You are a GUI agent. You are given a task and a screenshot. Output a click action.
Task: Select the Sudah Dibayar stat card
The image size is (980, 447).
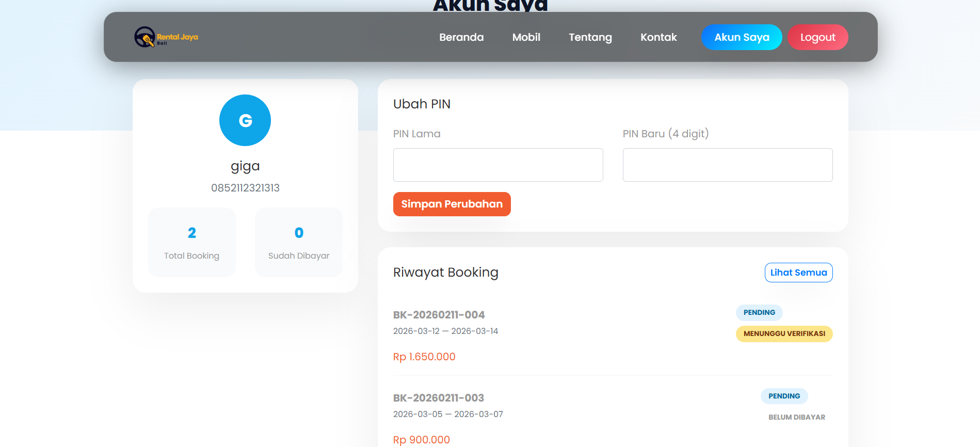pyautogui.click(x=299, y=242)
